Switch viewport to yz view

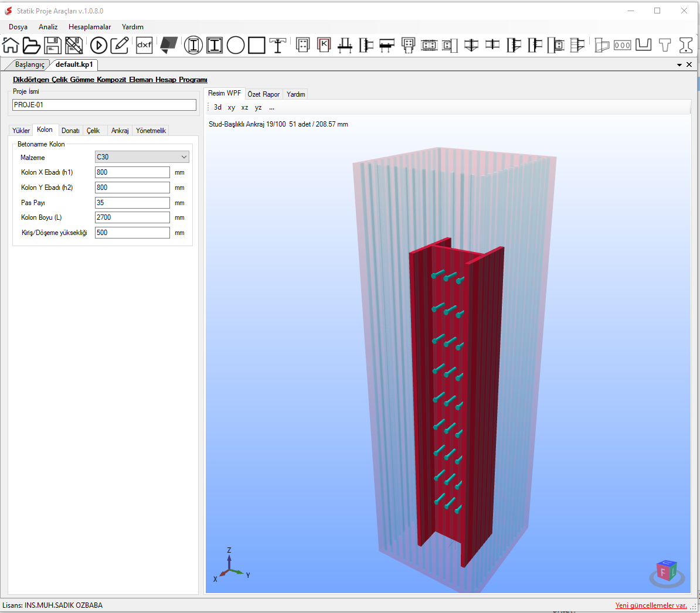pyautogui.click(x=258, y=107)
